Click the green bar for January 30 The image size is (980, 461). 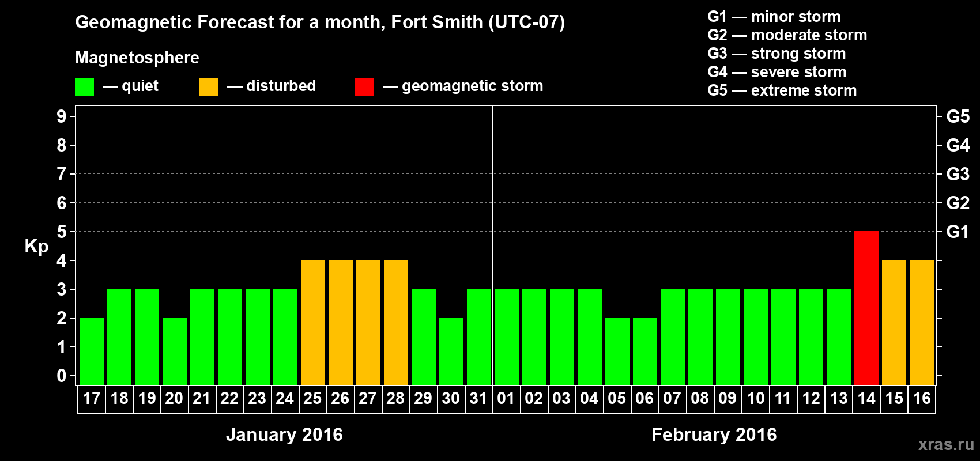[x=451, y=351]
